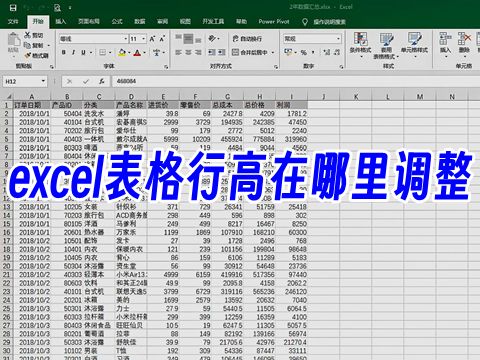
Task: Switch to the 公式 Formulas tab
Action: 117,22
